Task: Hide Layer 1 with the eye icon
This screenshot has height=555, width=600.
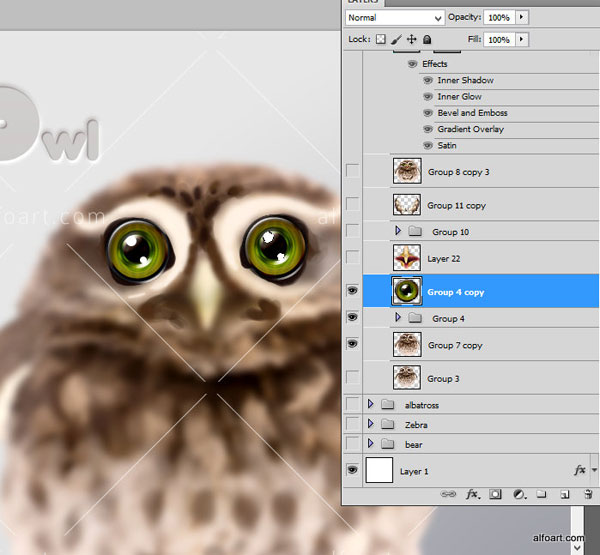Action: point(352,469)
